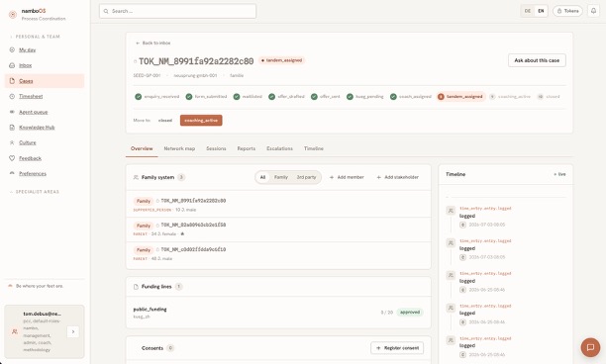Image resolution: width=606 pixels, height=364 pixels.
Task: Select the All filter in Family system
Action: (262, 177)
